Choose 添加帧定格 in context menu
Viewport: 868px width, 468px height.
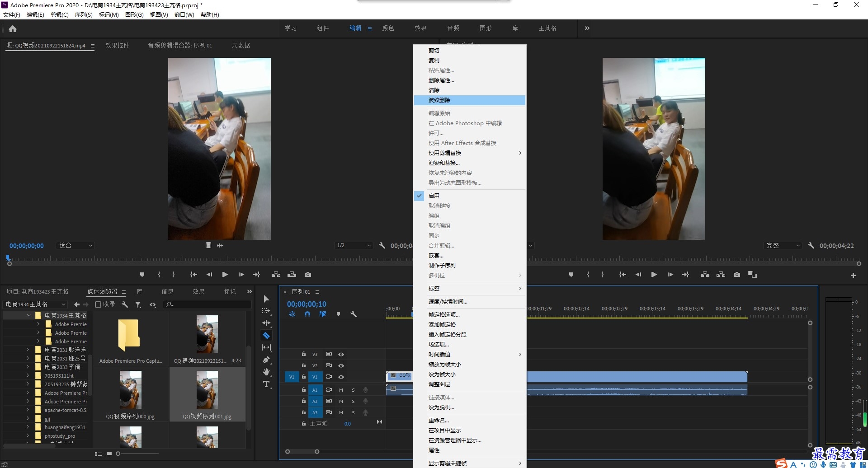tap(470, 324)
